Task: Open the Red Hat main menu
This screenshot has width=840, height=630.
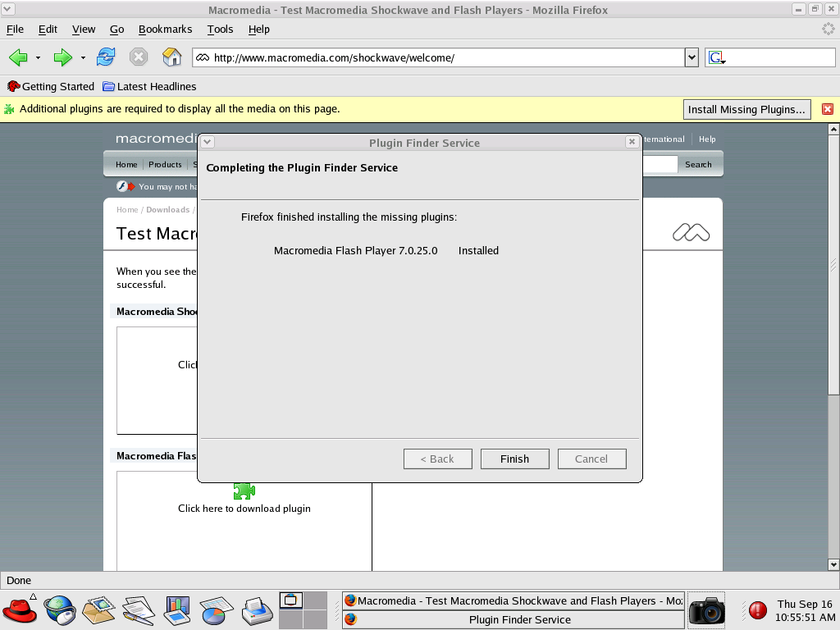Action: click(x=20, y=609)
